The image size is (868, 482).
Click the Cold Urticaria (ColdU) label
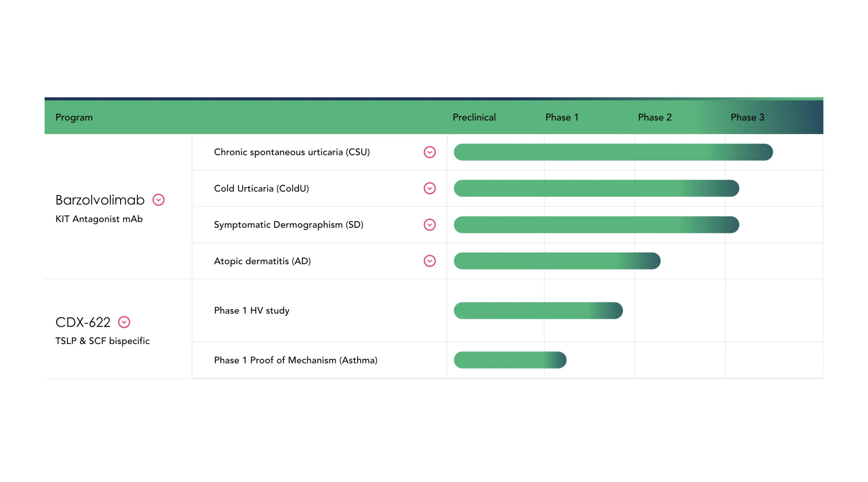point(261,188)
